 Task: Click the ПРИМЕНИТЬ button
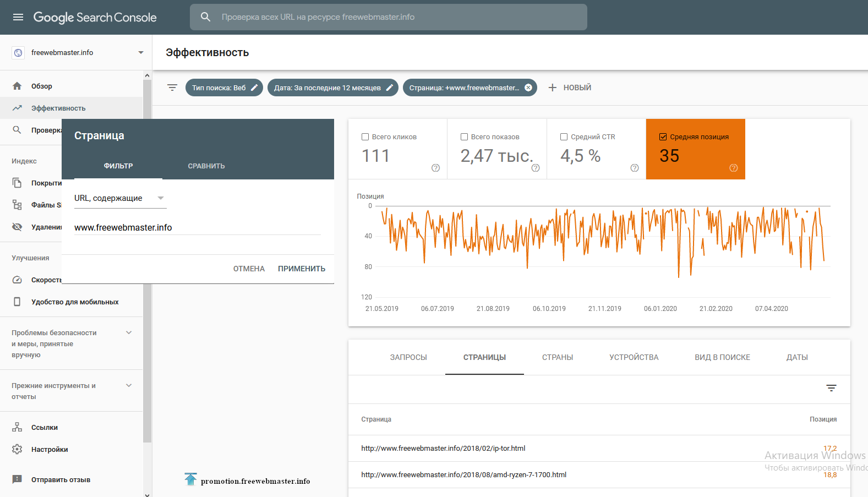click(302, 269)
